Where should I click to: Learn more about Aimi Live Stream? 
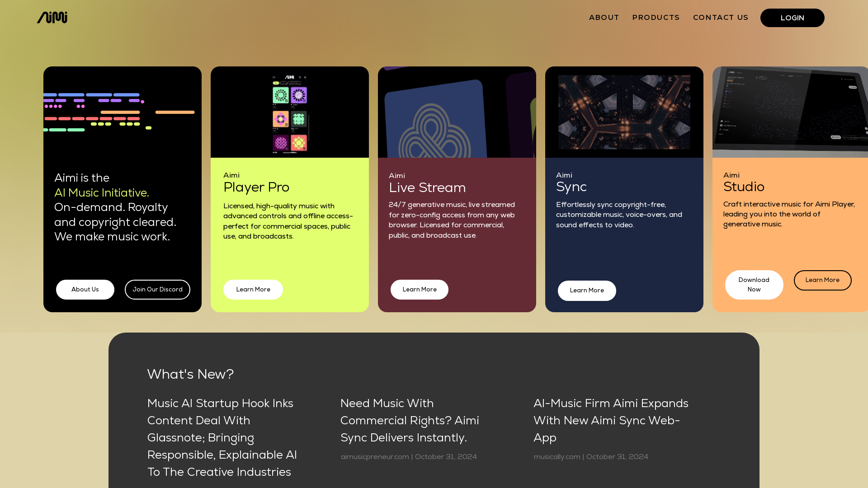419,290
